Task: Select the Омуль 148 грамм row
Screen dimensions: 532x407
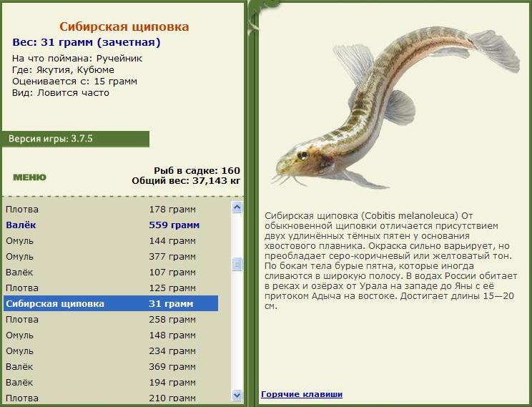Action: coord(111,335)
